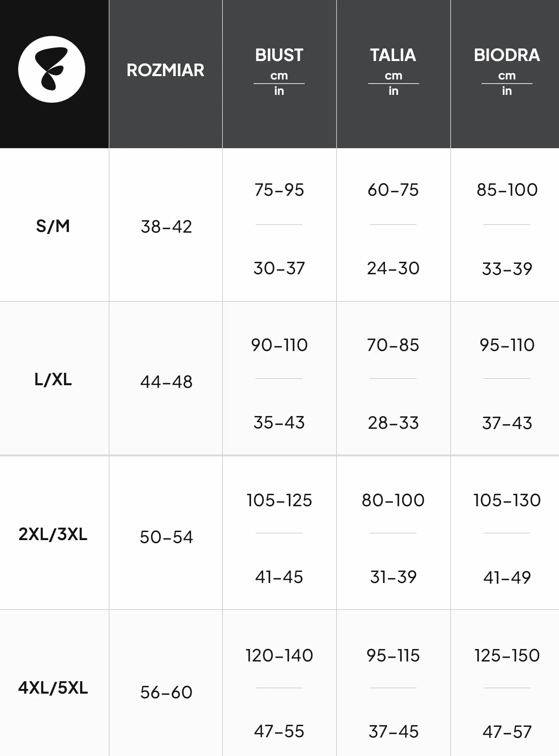Click the TALIA column header
The height and width of the screenshot is (756, 559).
click(393, 55)
